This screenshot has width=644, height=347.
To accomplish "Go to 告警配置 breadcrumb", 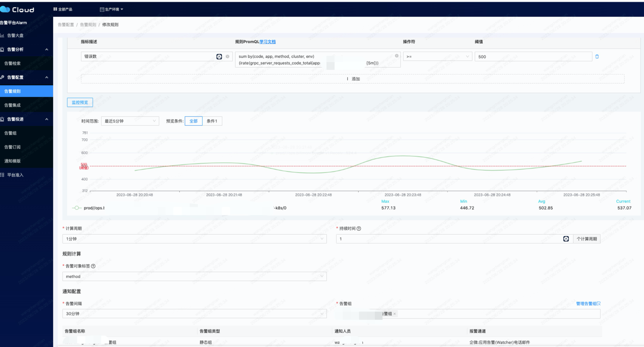I will (x=66, y=24).
